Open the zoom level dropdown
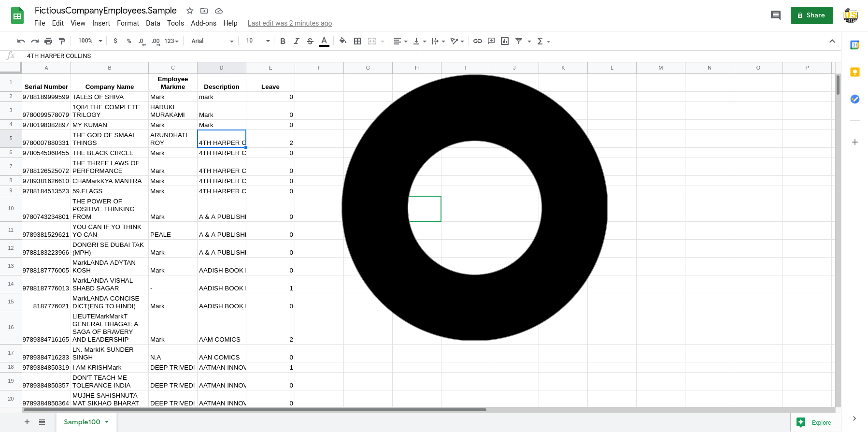This screenshot has width=868, height=432. 90,41
